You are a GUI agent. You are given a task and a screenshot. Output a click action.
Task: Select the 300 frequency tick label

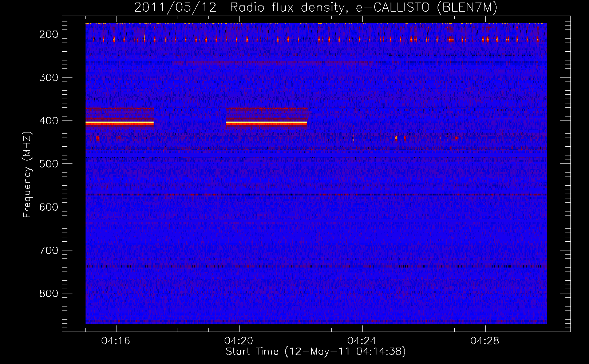[x=49, y=78]
